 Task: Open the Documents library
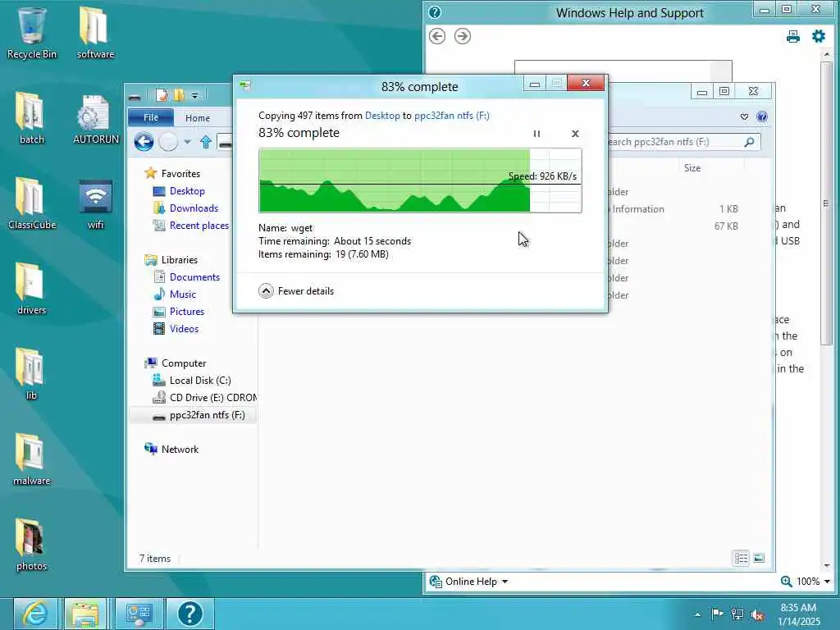194,277
